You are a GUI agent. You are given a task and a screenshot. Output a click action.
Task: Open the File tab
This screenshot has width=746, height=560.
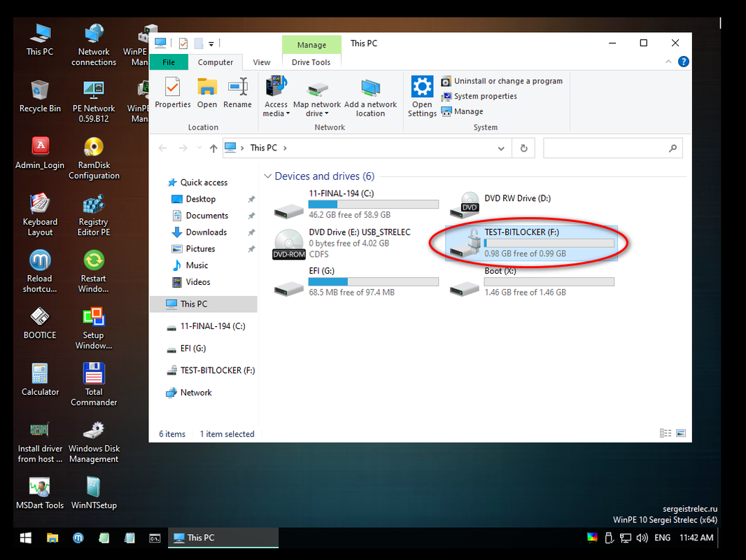click(x=169, y=62)
